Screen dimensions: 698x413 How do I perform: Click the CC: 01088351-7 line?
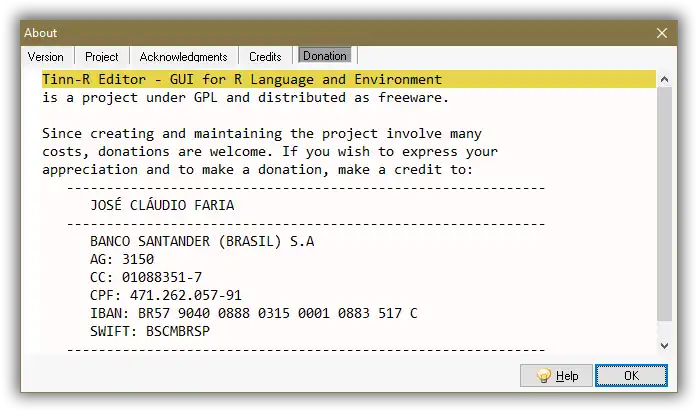tap(146, 277)
